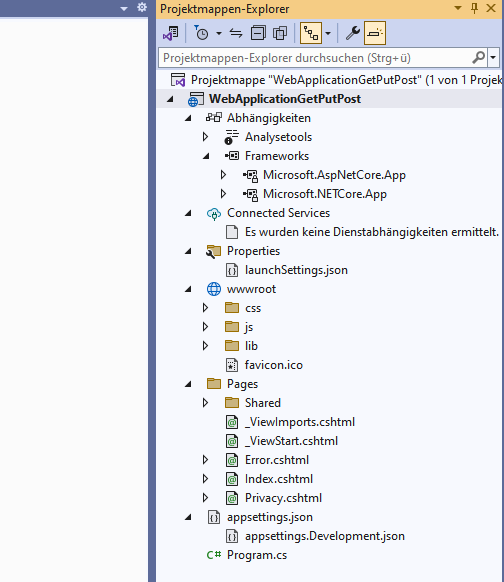Click the Pages folder icon

click(214, 383)
